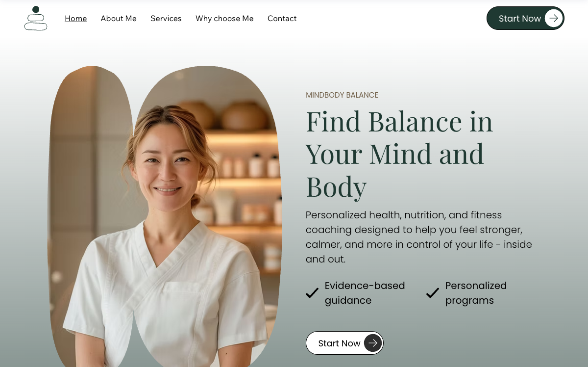Open the Home menu item
Screen dimensions: 588x367
[76, 18]
